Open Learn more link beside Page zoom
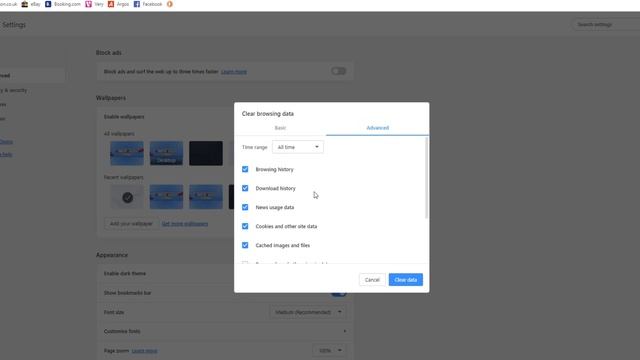640x360 pixels. (x=144, y=351)
